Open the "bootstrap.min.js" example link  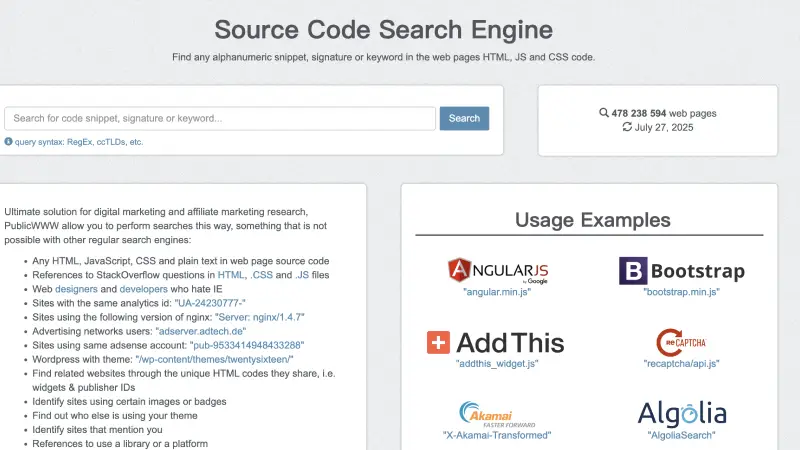pyautogui.click(x=682, y=292)
